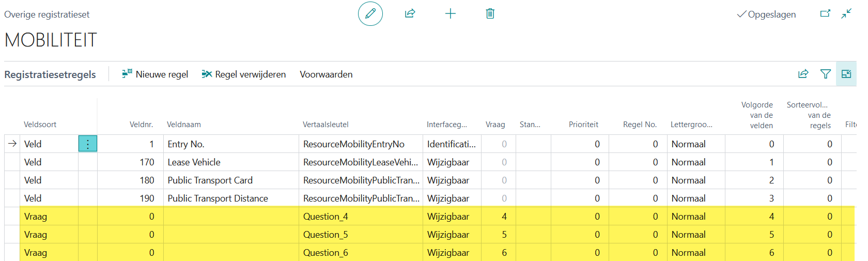This screenshot has width=868, height=261.
Task: Click Nieuwe regel to add line
Action: (x=155, y=74)
